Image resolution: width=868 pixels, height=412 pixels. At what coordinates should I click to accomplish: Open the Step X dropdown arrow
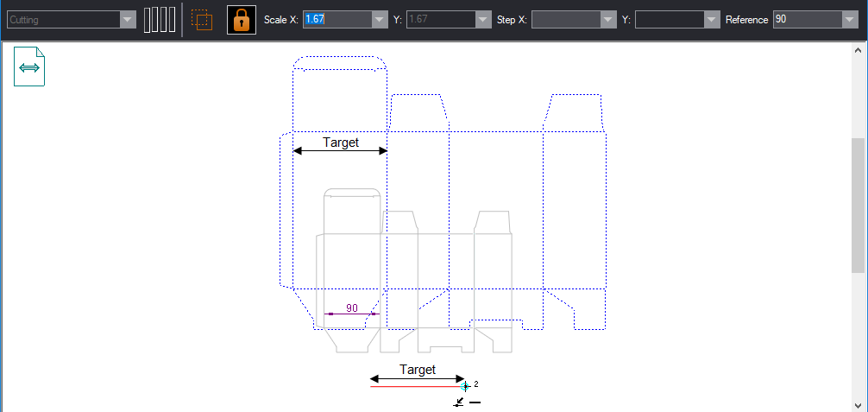[x=608, y=20]
